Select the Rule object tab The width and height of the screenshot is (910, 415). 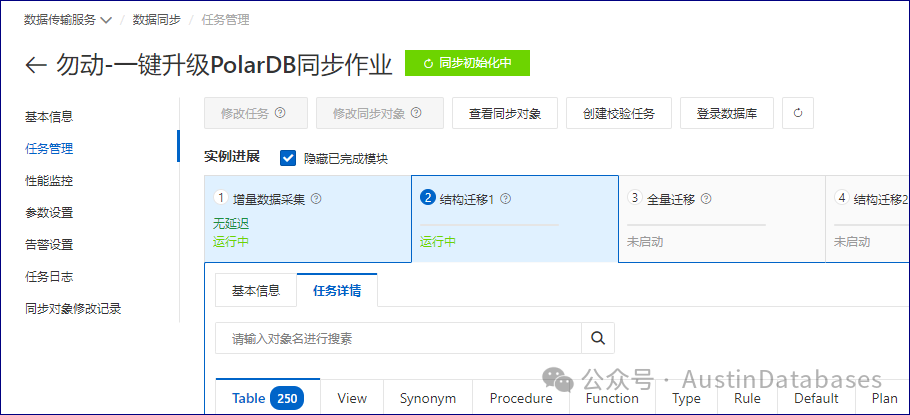[747, 398]
